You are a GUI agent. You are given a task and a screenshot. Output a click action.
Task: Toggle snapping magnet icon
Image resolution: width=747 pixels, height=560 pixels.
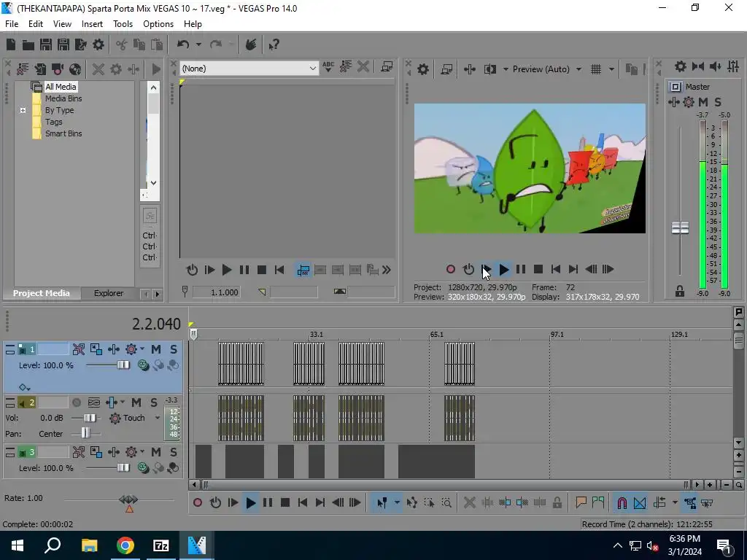622,502
